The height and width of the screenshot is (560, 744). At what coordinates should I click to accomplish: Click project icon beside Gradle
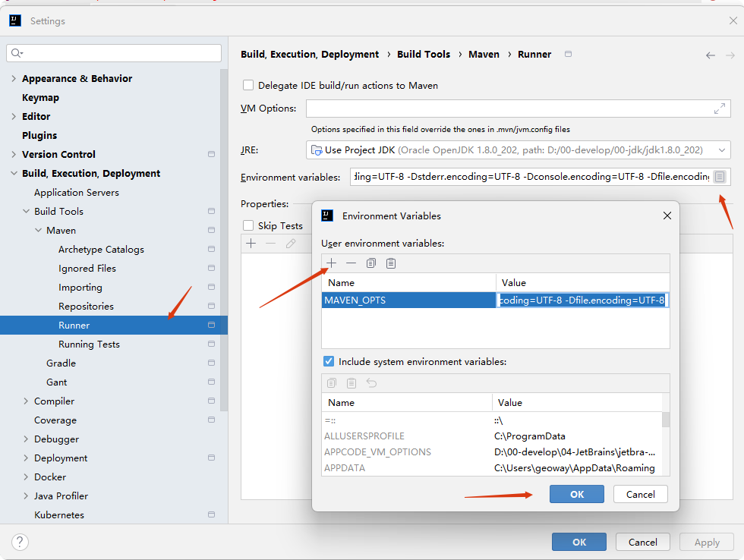click(x=212, y=363)
